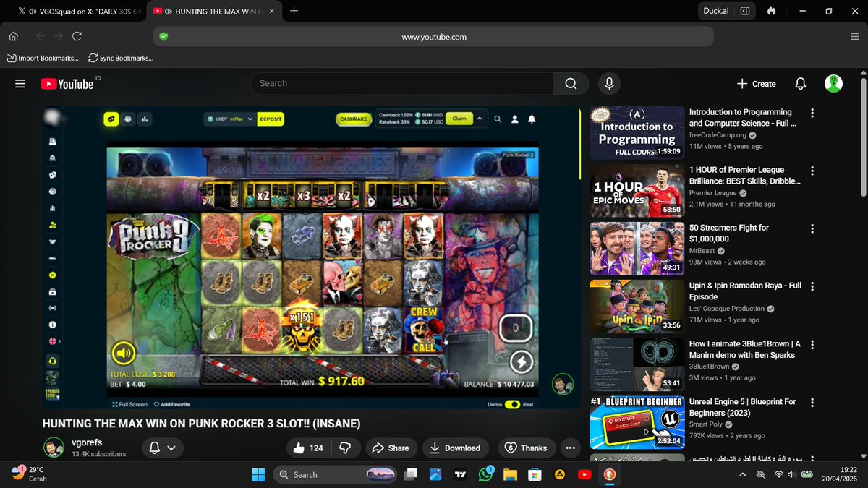Click the Import Bookmarks bookmark bar item
This screenshot has height=488, width=868.
coord(44,58)
